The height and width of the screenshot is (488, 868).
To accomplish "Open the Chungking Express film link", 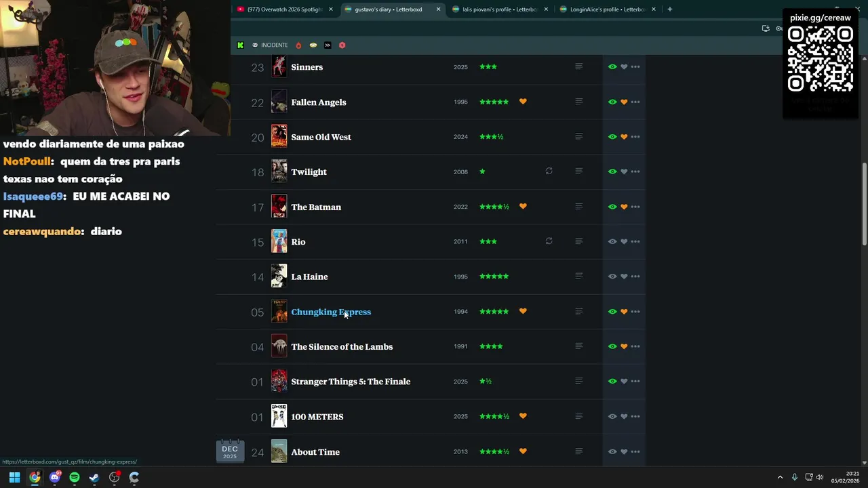I will click(x=331, y=312).
